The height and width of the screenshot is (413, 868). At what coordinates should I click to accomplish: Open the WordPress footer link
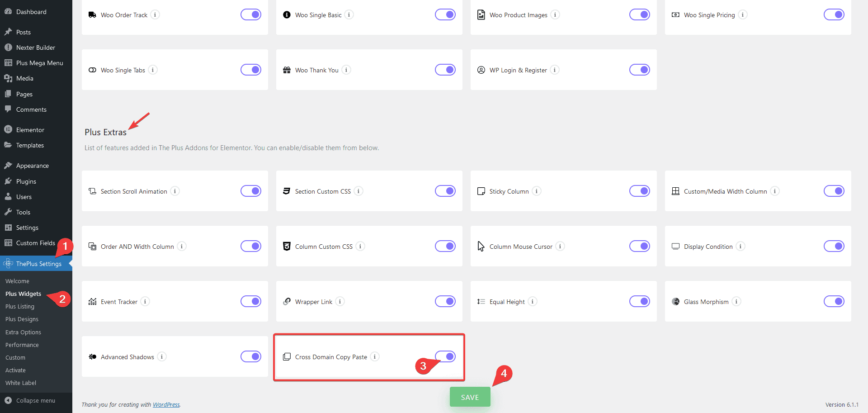click(x=166, y=404)
